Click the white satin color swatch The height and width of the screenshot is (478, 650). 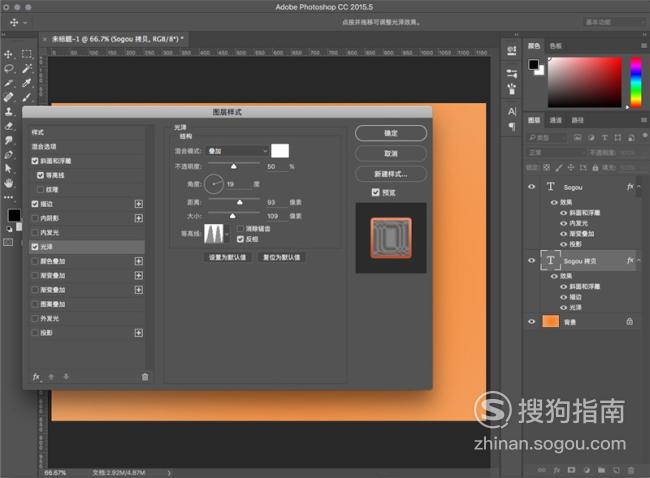(280, 151)
